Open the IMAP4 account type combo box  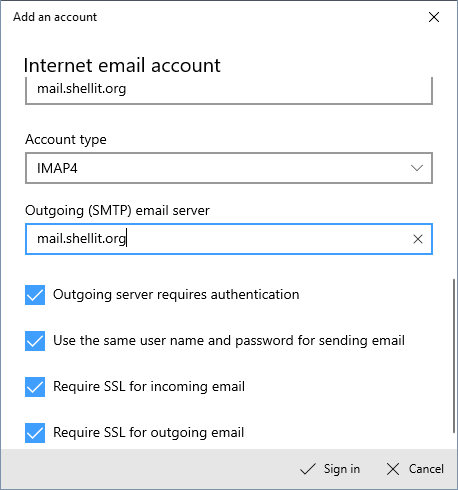pos(229,168)
